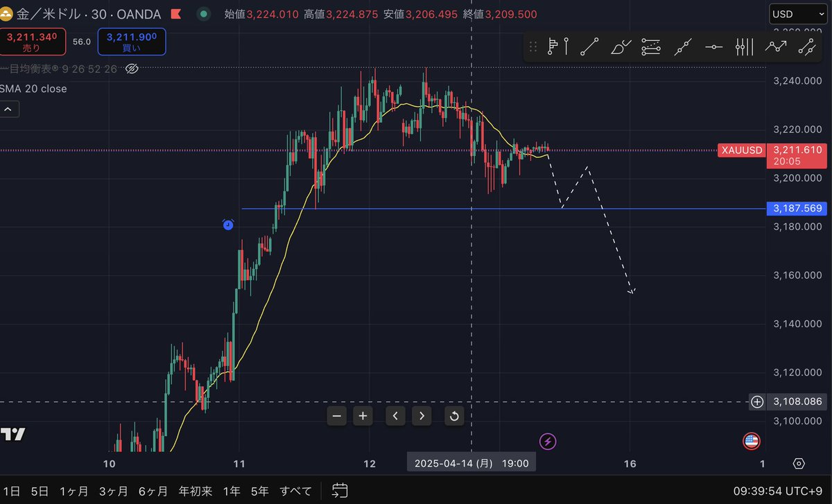Viewport: 832px width, 504px height.
Task: Click the TradingView logo
Action: coord(12,435)
